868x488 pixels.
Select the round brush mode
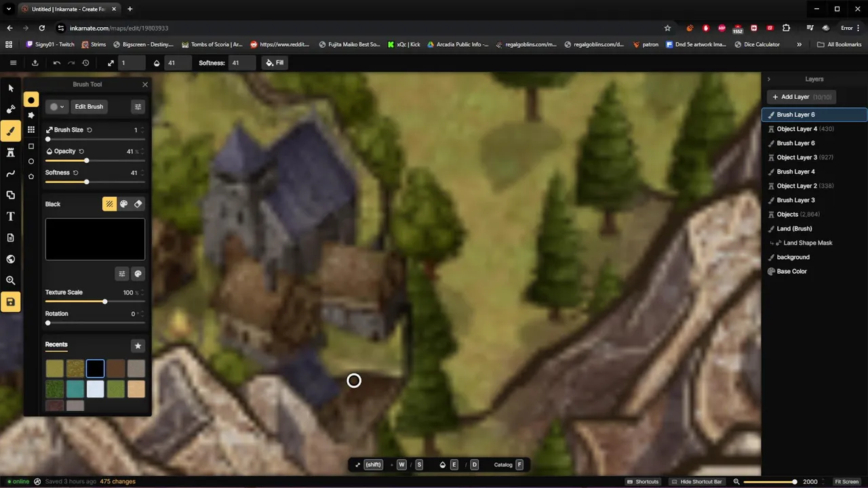pyautogui.click(x=31, y=100)
